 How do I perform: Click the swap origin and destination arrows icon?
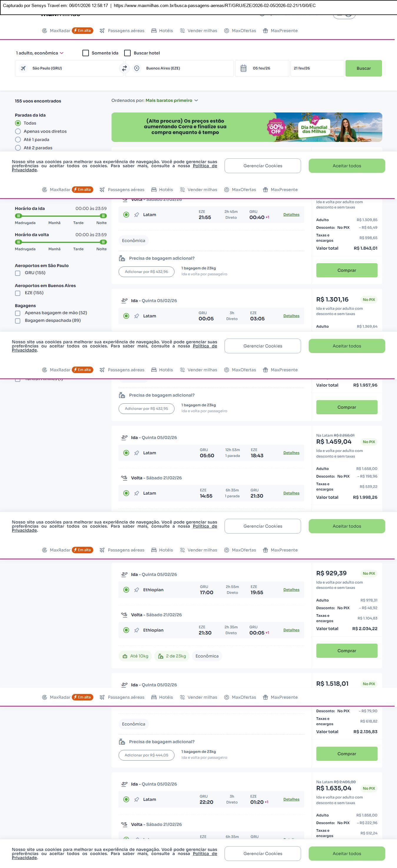coord(124,68)
